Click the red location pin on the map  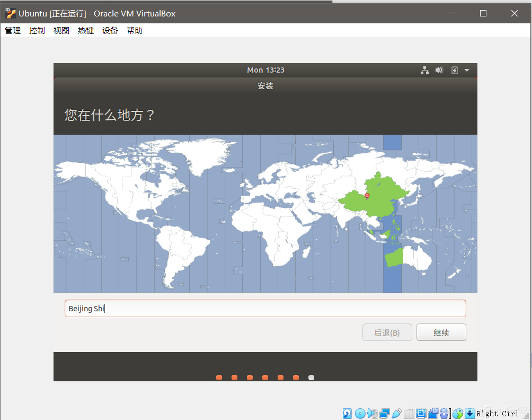tap(367, 196)
